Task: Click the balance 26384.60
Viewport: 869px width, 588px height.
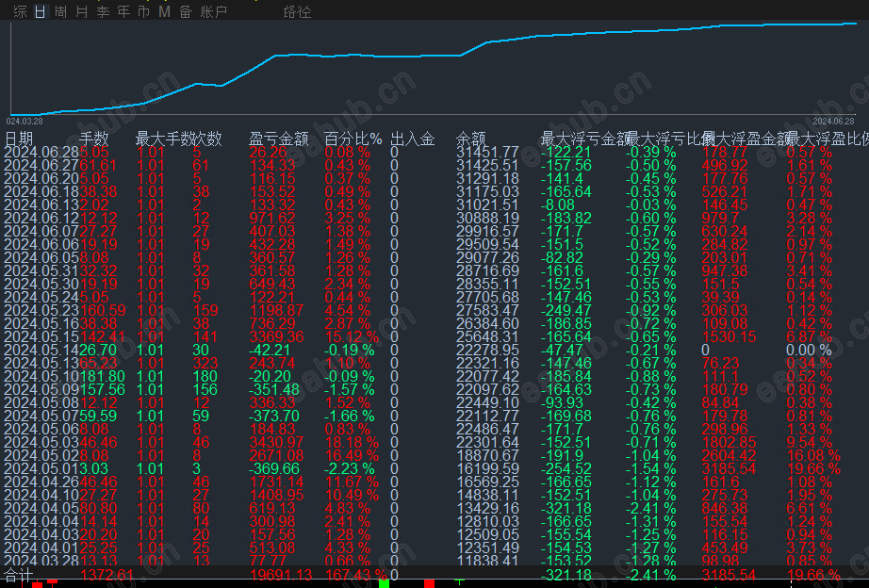Action: coord(487,323)
